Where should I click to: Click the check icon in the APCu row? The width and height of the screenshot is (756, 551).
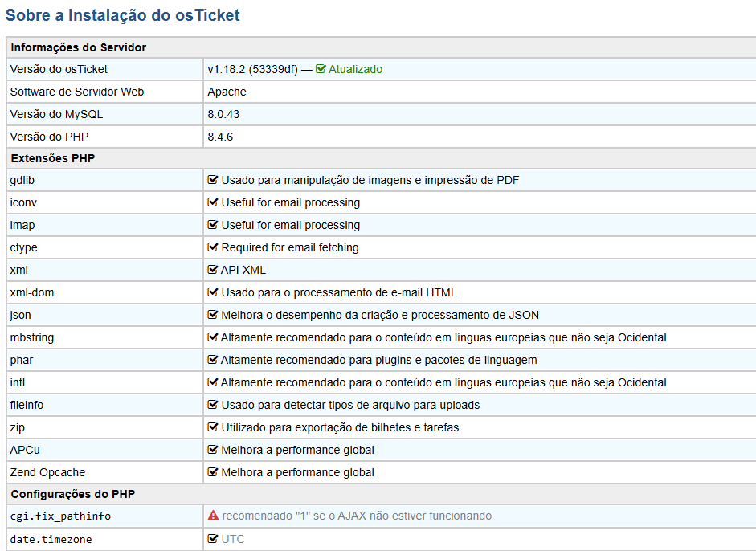pos(213,450)
